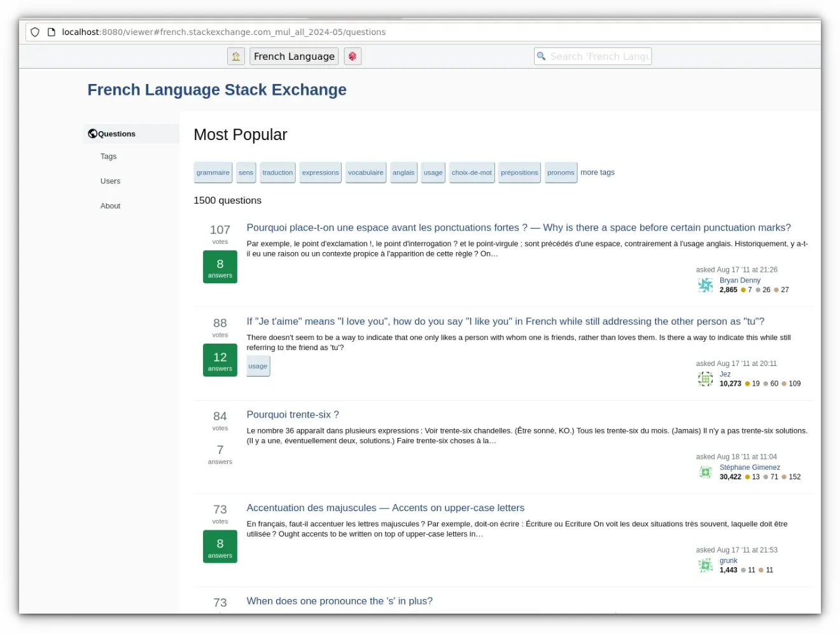Click the 8 answers box of punctuation question
This screenshot has width=840, height=634.
(x=220, y=267)
